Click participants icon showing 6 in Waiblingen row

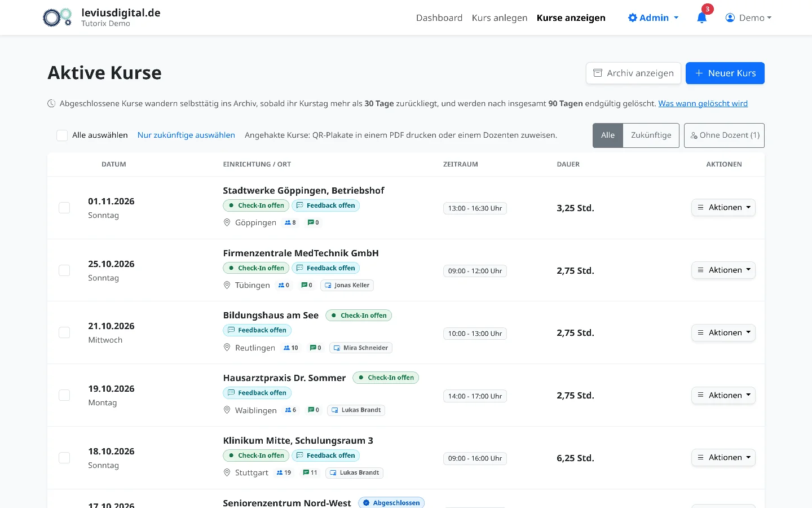point(288,410)
